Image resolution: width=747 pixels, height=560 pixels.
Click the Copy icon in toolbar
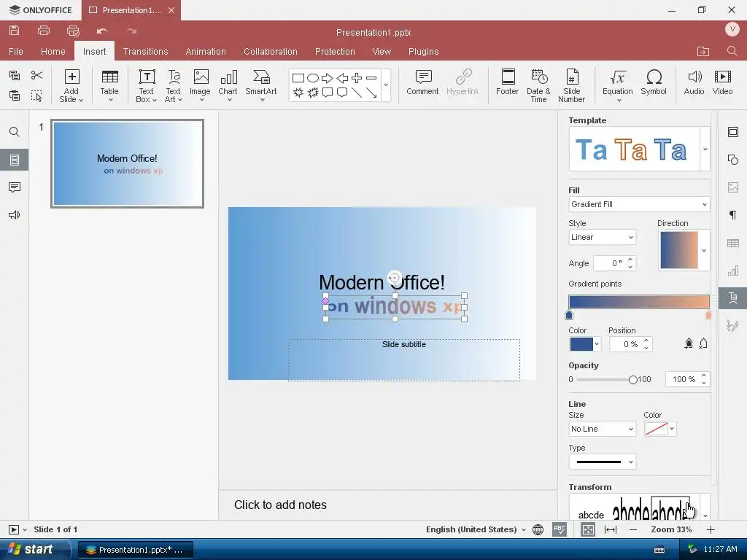(x=15, y=75)
